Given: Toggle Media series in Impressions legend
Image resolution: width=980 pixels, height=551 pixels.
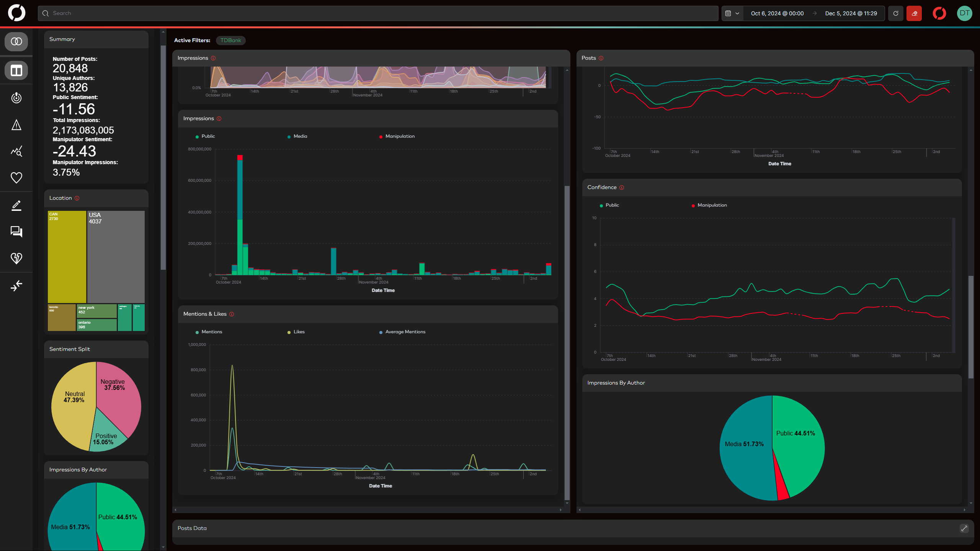Looking at the screenshot, I should tap(297, 136).
